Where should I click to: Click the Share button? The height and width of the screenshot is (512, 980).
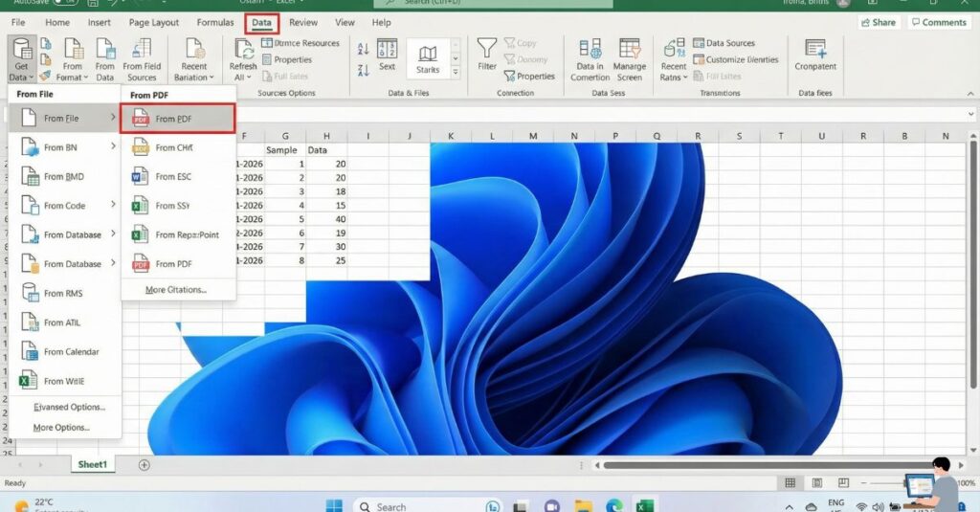click(879, 22)
